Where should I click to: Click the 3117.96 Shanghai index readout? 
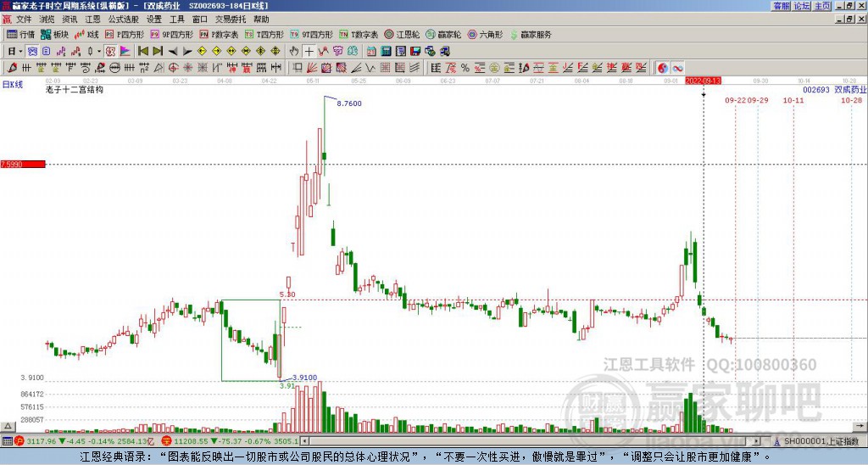42,441
